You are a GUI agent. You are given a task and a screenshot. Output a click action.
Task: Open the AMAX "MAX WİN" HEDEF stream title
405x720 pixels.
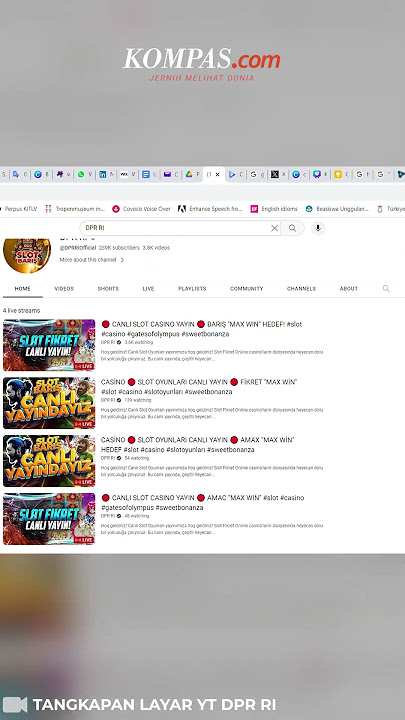[x=197, y=444]
